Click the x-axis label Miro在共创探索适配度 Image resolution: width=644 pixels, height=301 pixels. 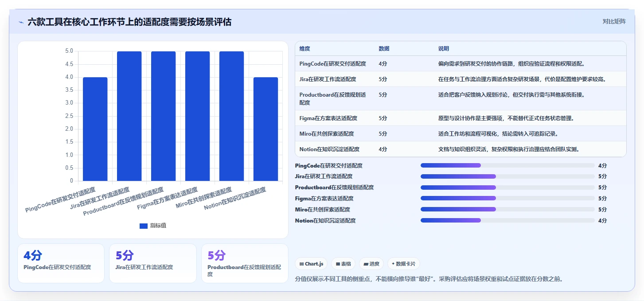click(x=204, y=198)
